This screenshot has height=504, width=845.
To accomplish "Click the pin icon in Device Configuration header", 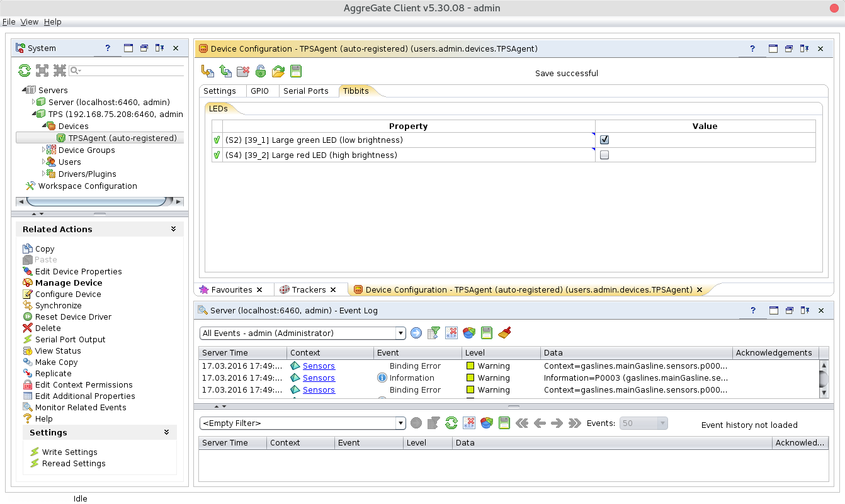I will point(805,48).
